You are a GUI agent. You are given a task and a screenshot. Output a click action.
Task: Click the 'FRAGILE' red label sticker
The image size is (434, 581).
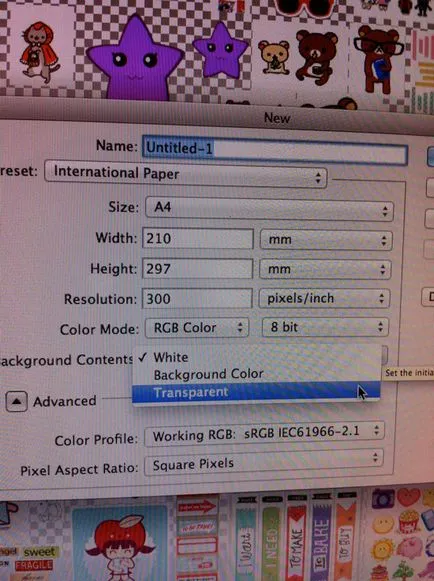pos(34,565)
